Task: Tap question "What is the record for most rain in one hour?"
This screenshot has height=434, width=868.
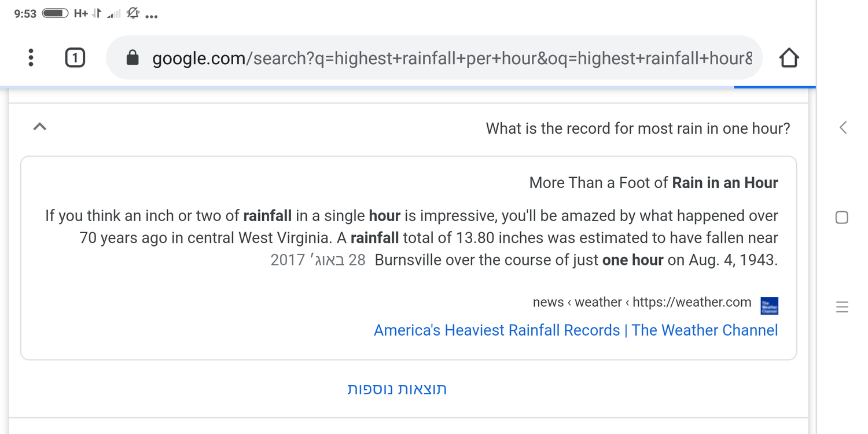Action: (638, 128)
